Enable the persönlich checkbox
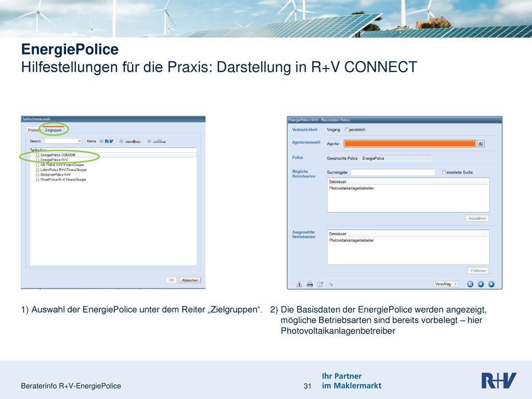 pos(347,129)
